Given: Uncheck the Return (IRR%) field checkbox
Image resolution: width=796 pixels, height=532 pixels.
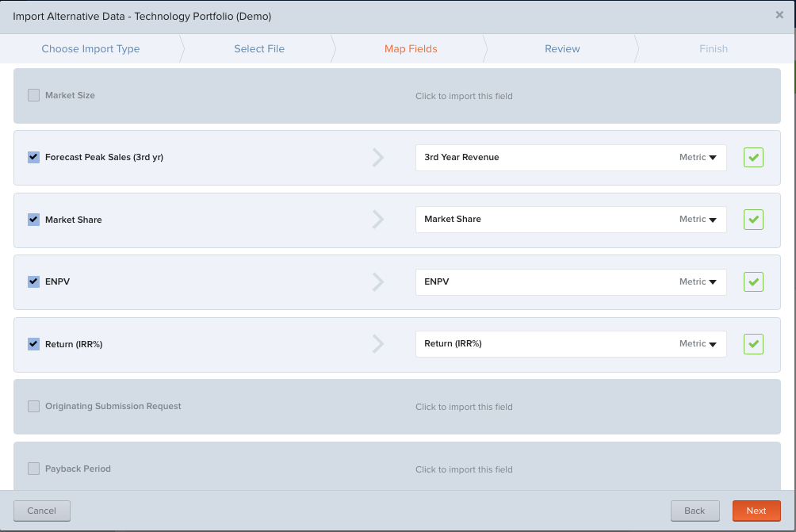Looking at the screenshot, I should [x=33, y=343].
